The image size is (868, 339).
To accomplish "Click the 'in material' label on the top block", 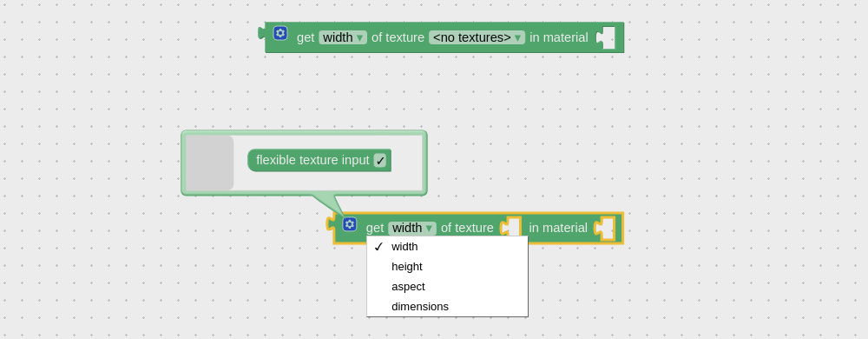I will [x=558, y=37].
